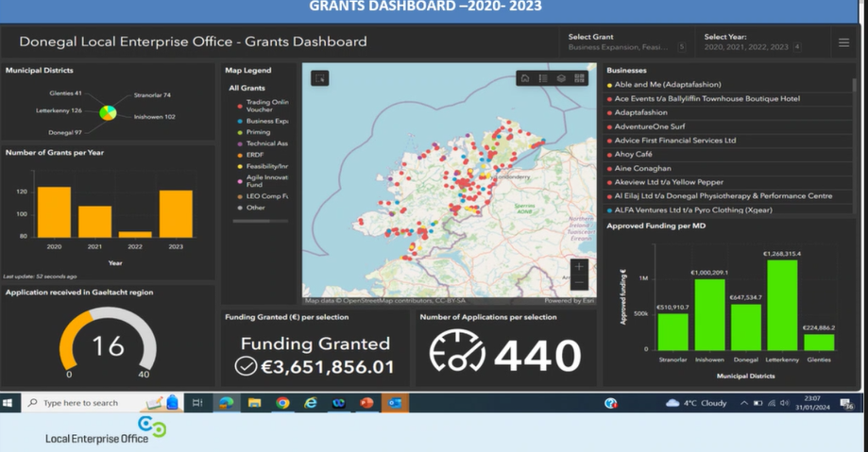Viewport: 868px width, 452px height.
Task: Click Ahoy Café in the list
Action: [x=635, y=154]
